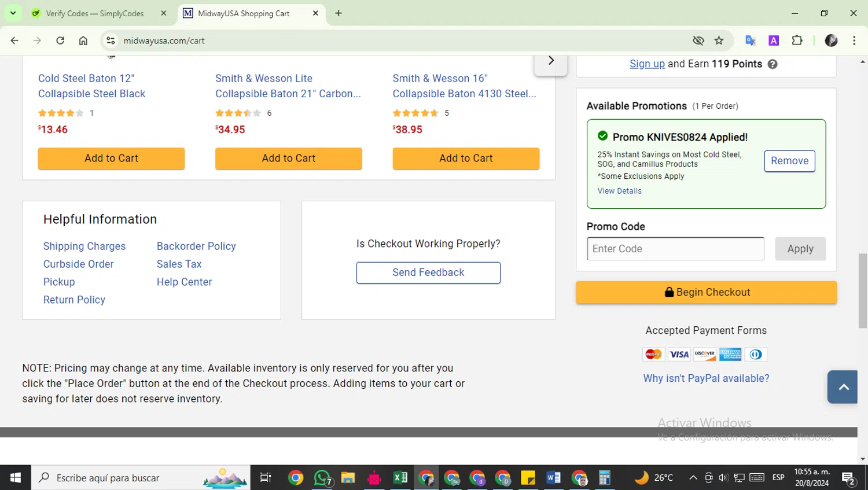This screenshot has width=868, height=490.
Task: Click the browser forward arrow
Action: click(37, 40)
